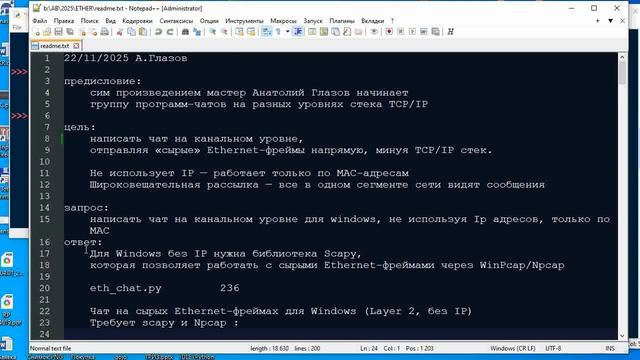
Task: Click the vertical scrollbar thumb
Action: [622, 73]
